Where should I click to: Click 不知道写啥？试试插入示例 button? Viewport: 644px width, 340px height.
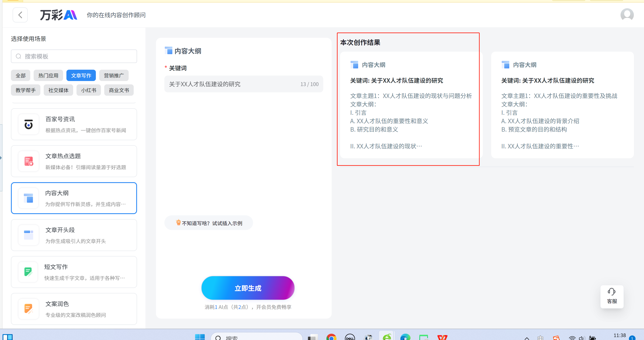point(209,223)
